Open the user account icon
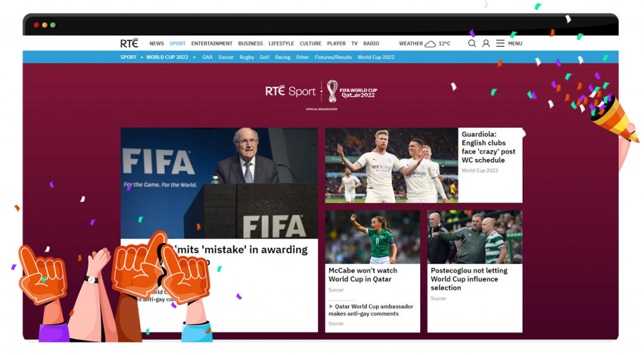Viewport: 644px width, 355px height. 486,43
